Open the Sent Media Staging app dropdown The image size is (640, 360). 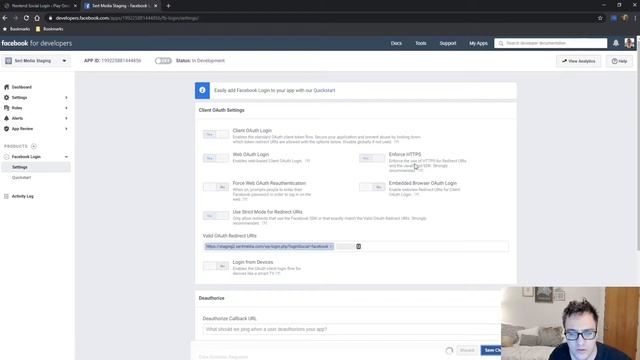tap(36, 61)
